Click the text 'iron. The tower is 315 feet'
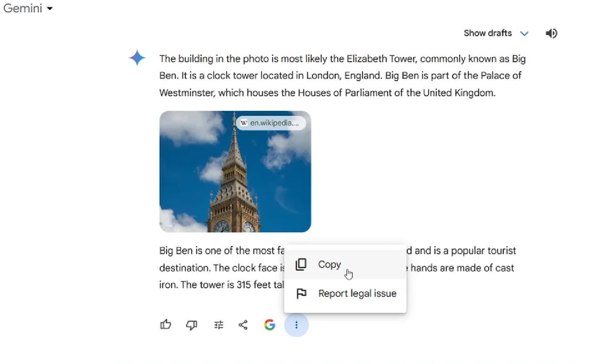The width and height of the screenshot is (604, 364). coord(215,285)
